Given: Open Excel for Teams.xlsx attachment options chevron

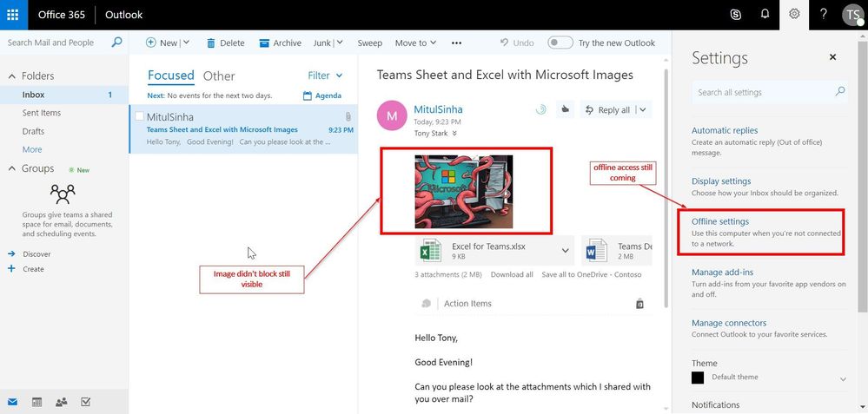Looking at the screenshot, I should (x=565, y=250).
